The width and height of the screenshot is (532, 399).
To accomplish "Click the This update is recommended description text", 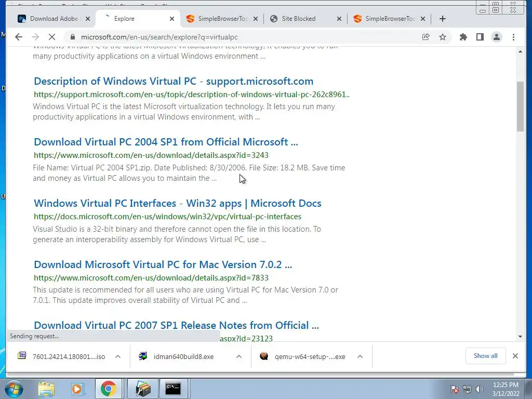I will pyautogui.click(x=185, y=295).
